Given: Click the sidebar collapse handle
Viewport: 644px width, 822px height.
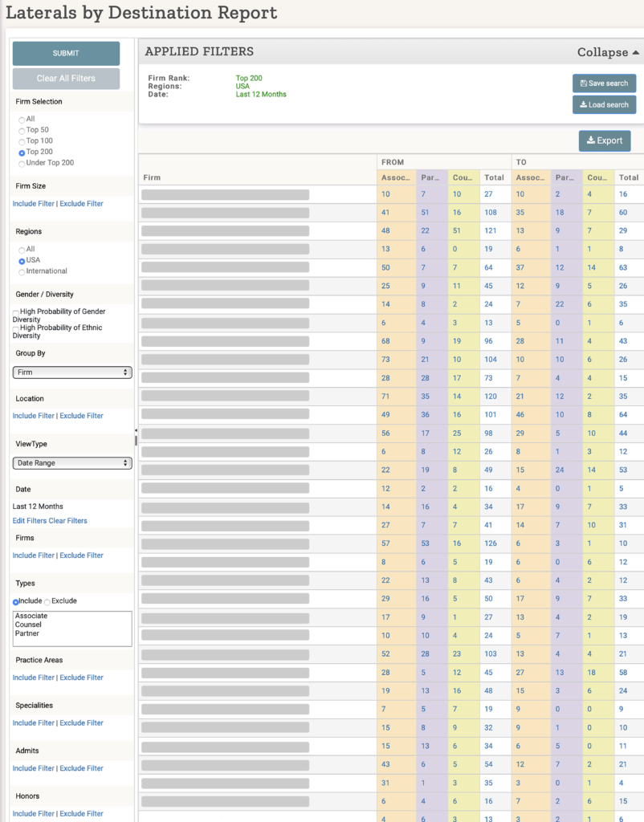Looking at the screenshot, I should [136, 437].
